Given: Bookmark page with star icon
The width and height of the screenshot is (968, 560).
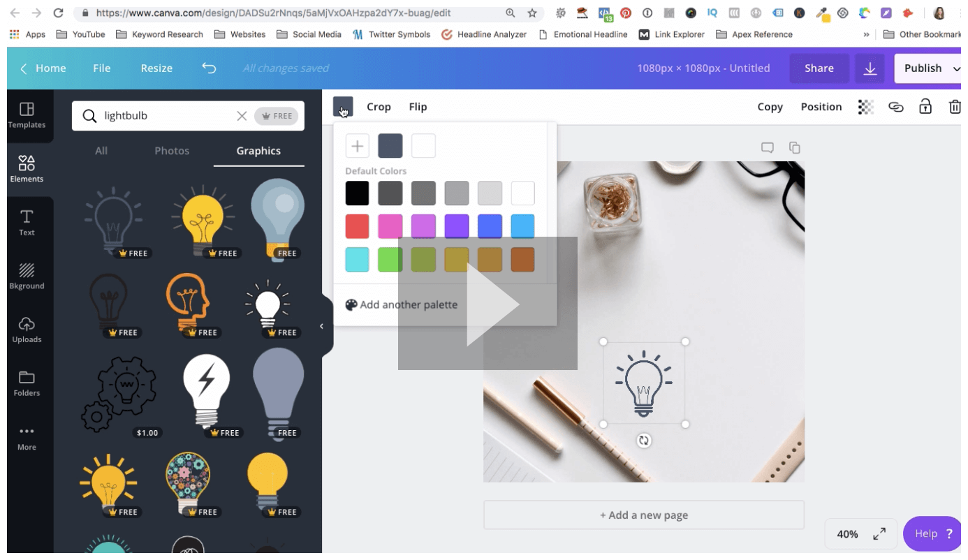Looking at the screenshot, I should click(532, 13).
